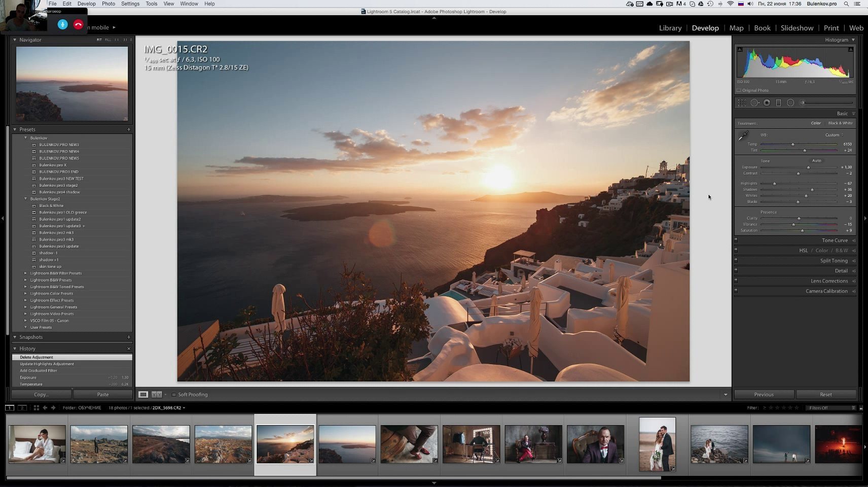Viewport: 868px width, 487px height.
Task: Open the Slideshow module
Action: point(797,28)
